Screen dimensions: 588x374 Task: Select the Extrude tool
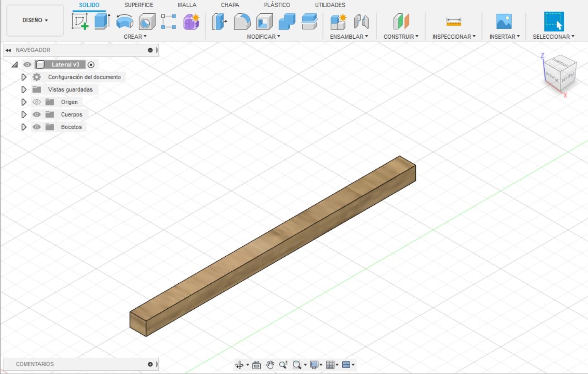[102, 21]
